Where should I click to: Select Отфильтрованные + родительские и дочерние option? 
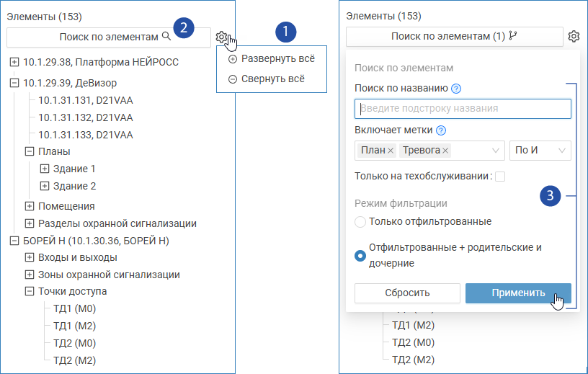click(x=360, y=256)
